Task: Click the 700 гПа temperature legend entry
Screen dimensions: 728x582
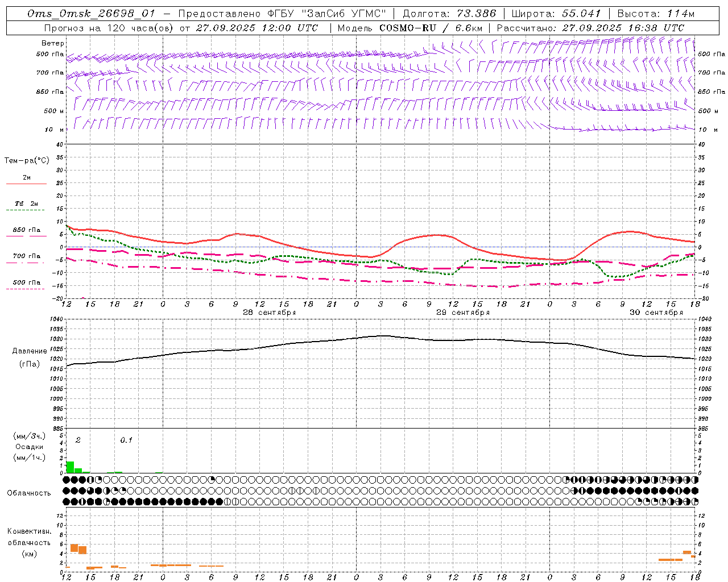Action: pyautogui.click(x=27, y=256)
